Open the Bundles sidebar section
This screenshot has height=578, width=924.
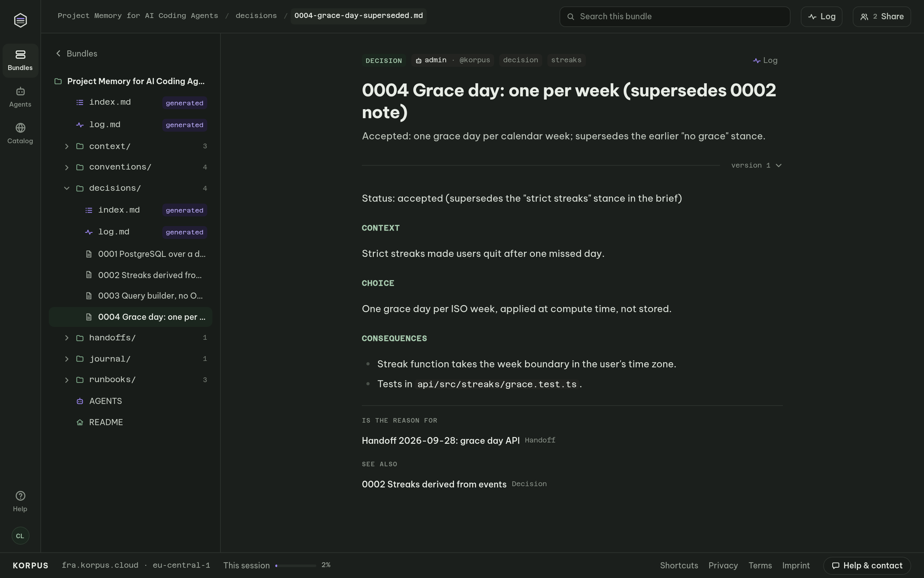point(20,60)
